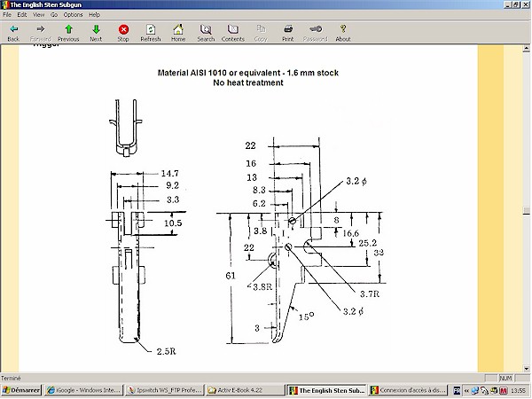Click the vertical scrollbar down arrow
This screenshot has width=532, height=399.
[x=526, y=369]
